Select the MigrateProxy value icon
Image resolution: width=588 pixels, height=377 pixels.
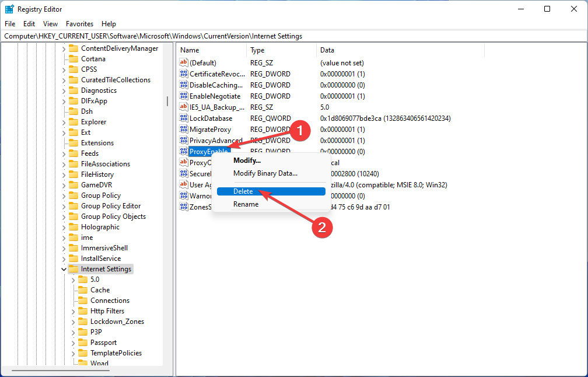184,130
